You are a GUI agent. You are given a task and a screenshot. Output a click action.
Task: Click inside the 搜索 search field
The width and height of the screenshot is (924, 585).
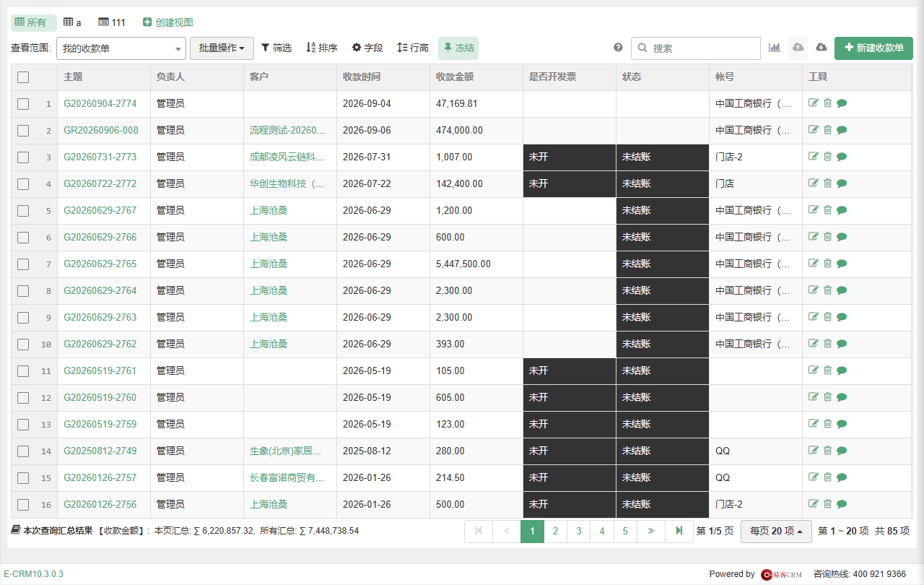pyautogui.click(x=696, y=48)
